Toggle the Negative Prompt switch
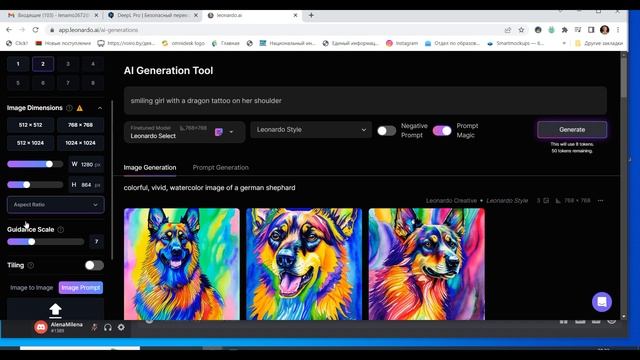The height and width of the screenshot is (360, 640). click(387, 131)
